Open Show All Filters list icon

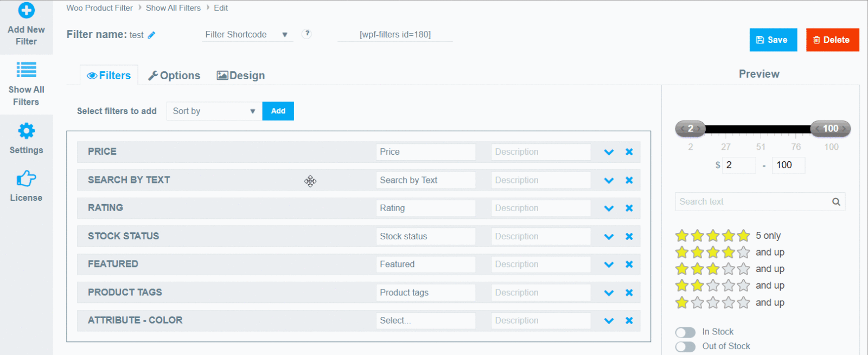tap(26, 69)
